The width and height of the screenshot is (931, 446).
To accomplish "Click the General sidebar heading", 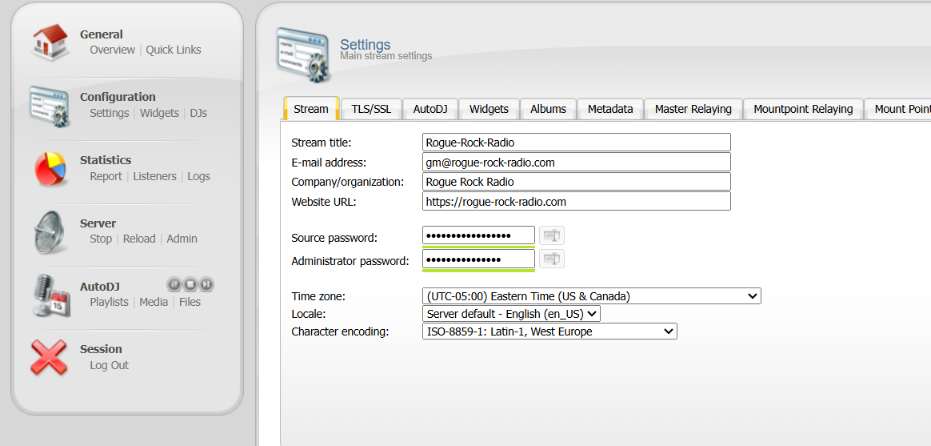I will tap(102, 34).
